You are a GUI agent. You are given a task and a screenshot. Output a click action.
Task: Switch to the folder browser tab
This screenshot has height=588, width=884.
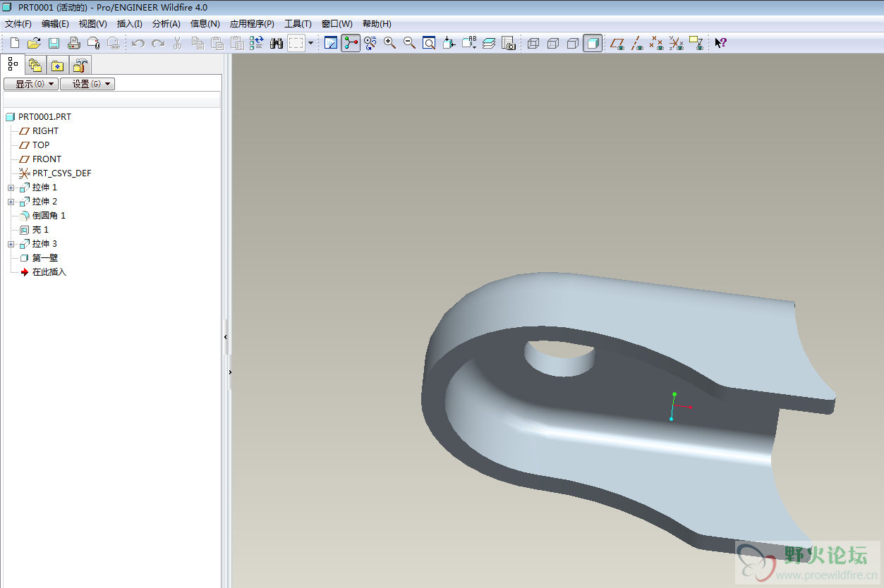tap(35, 66)
